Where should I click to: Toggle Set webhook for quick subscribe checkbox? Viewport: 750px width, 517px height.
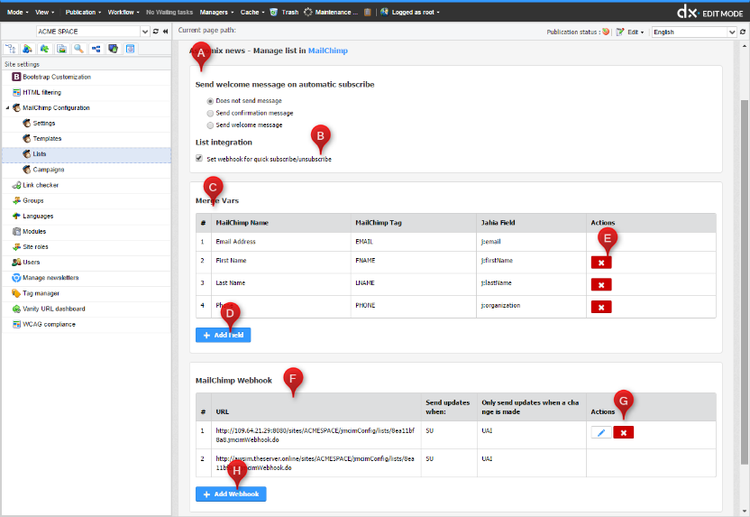199,158
